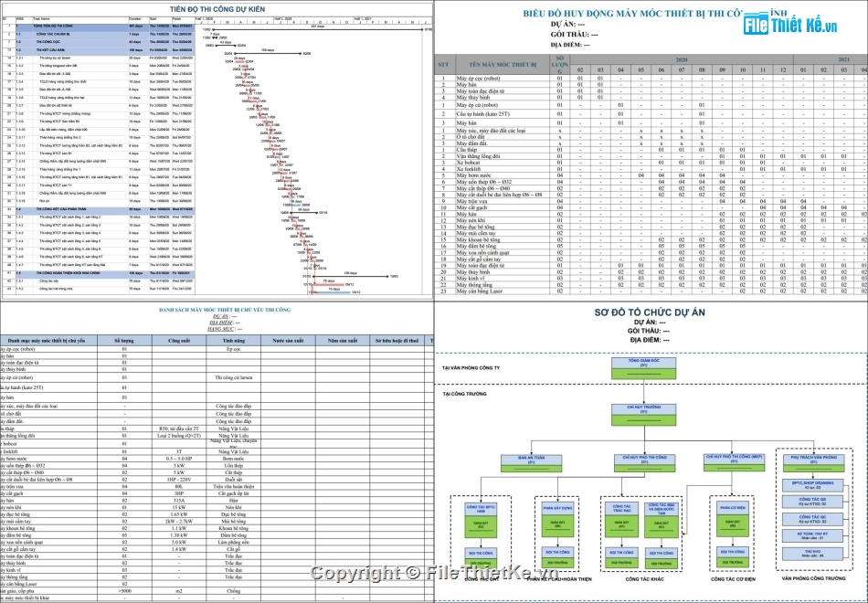Click the THỦ KHO box

point(812,553)
